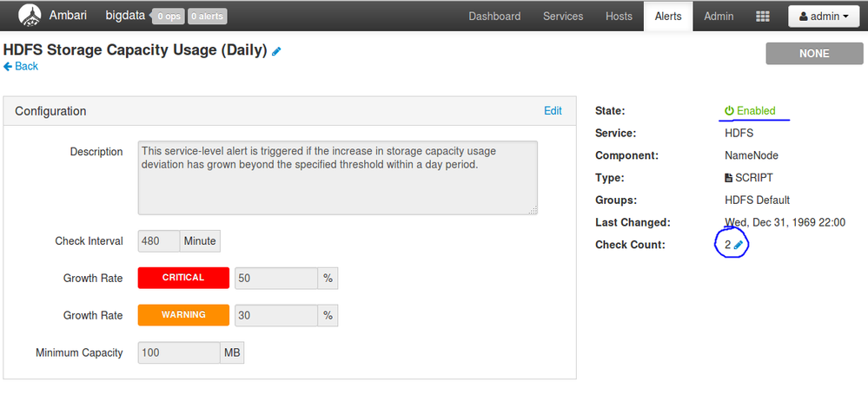868x401 pixels.
Task: Open the Admin menu item
Action: (719, 16)
